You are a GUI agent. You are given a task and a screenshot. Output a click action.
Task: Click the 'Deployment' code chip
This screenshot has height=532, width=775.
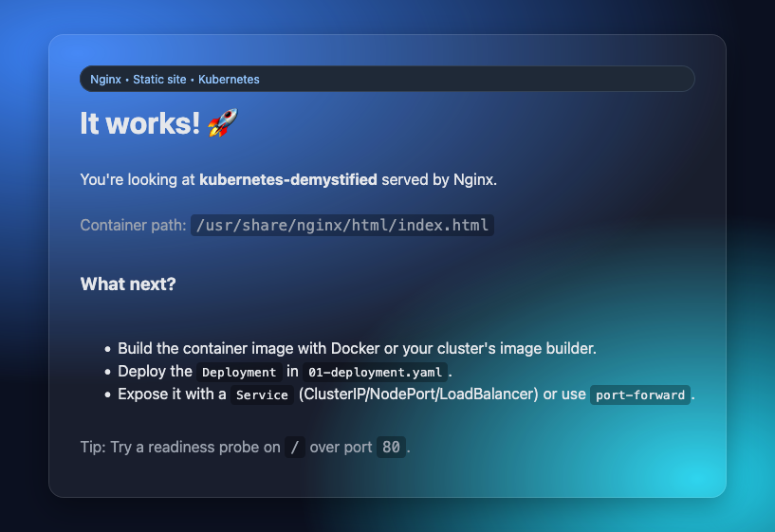239,372
